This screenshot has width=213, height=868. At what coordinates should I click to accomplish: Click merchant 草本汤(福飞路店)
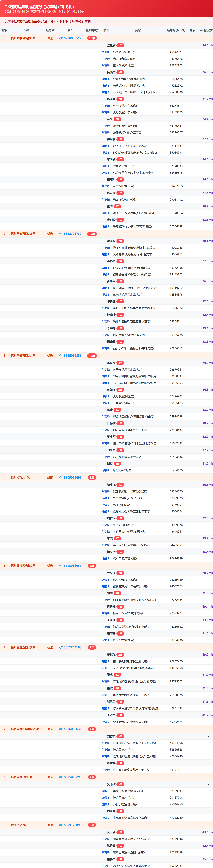(123, 525)
